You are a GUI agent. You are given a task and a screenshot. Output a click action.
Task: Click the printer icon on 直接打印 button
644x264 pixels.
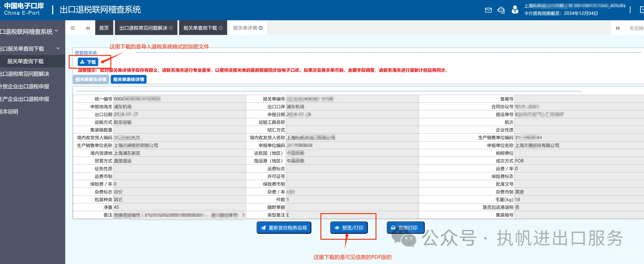[393, 228]
